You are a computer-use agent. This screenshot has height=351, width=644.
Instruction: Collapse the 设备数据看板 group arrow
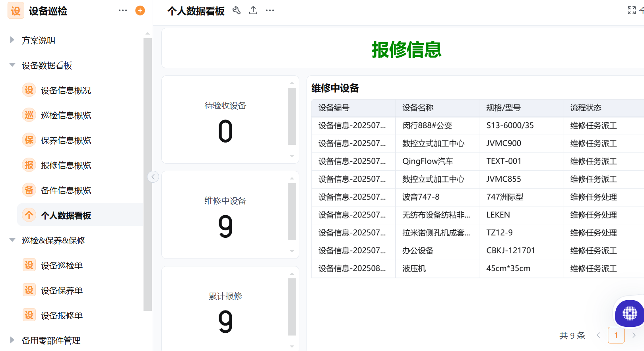tap(12, 65)
